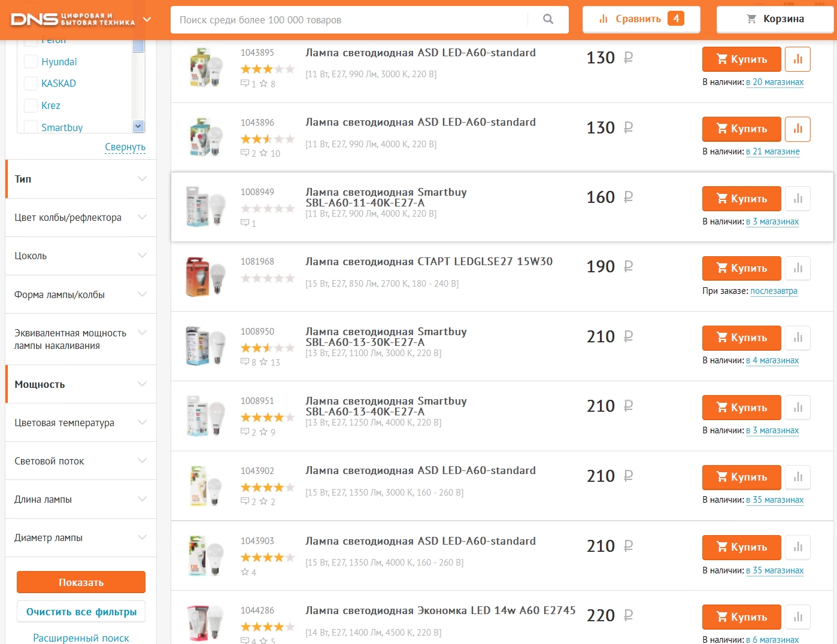Buy Smartbuy SBL-A60-11-40K lamp for 160

click(x=741, y=199)
